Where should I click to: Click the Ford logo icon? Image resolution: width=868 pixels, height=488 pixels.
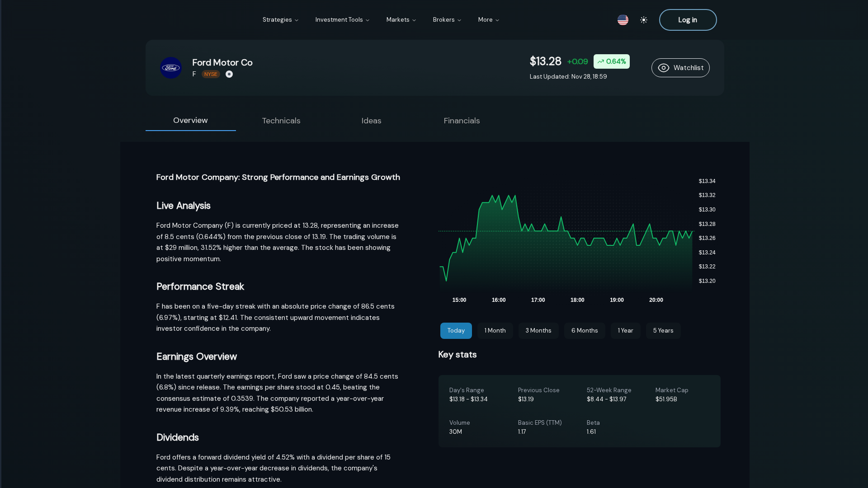pyautogui.click(x=171, y=68)
